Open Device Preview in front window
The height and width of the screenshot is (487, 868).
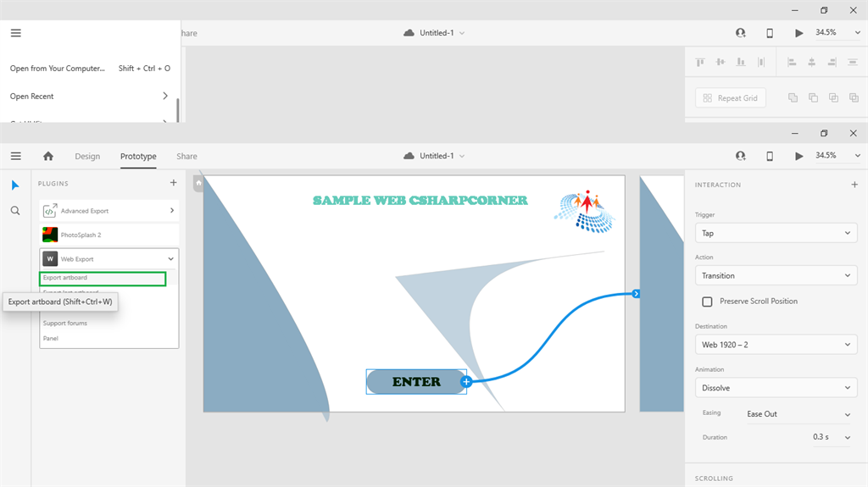pyautogui.click(x=770, y=156)
